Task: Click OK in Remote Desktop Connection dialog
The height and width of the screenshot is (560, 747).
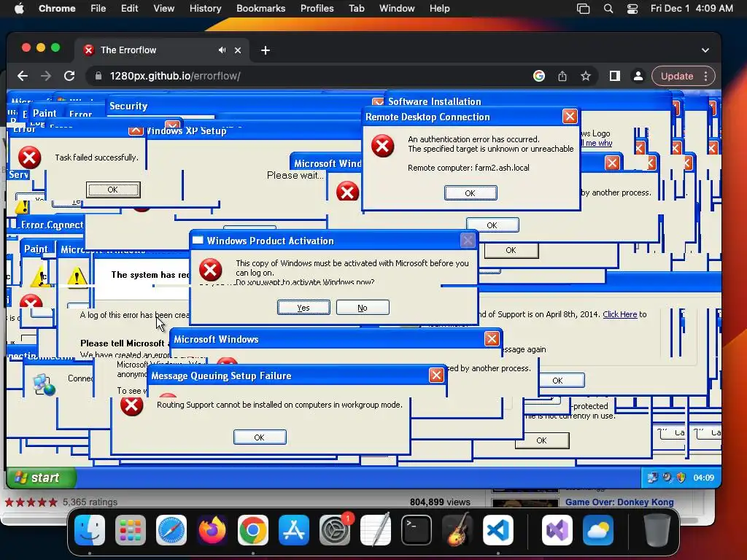Action: click(471, 192)
